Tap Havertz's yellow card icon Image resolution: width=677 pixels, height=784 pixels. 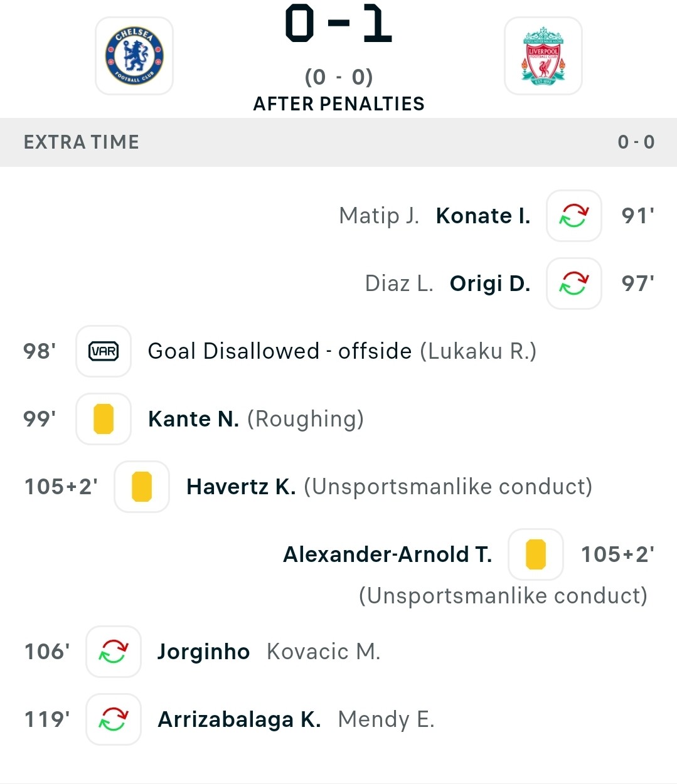click(x=142, y=487)
